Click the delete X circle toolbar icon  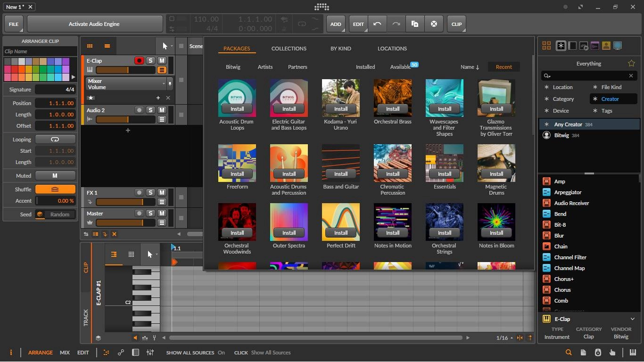pyautogui.click(x=434, y=24)
